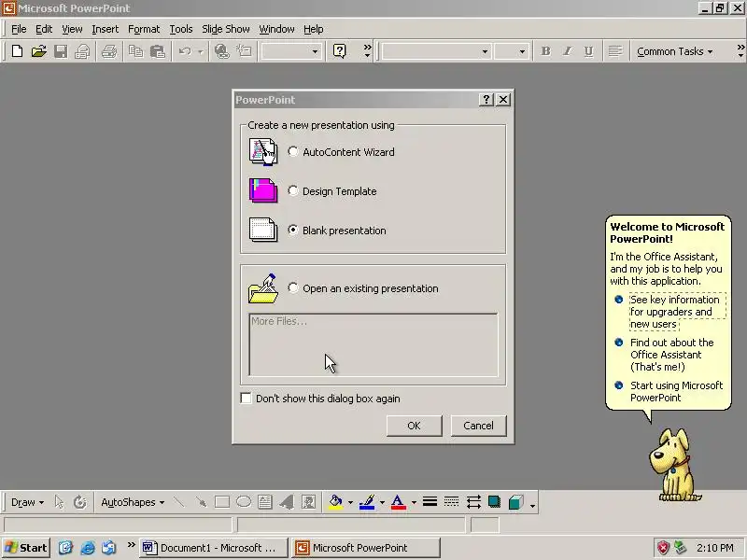
Task: Click the More Files list box
Action: 373,344
